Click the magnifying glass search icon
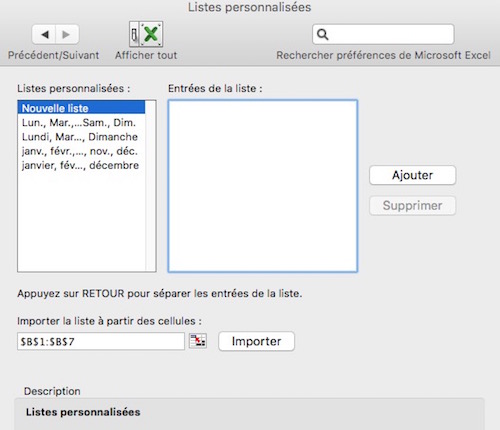Image resolution: width=500 pixels, height=430 pixels. [322, 34]
